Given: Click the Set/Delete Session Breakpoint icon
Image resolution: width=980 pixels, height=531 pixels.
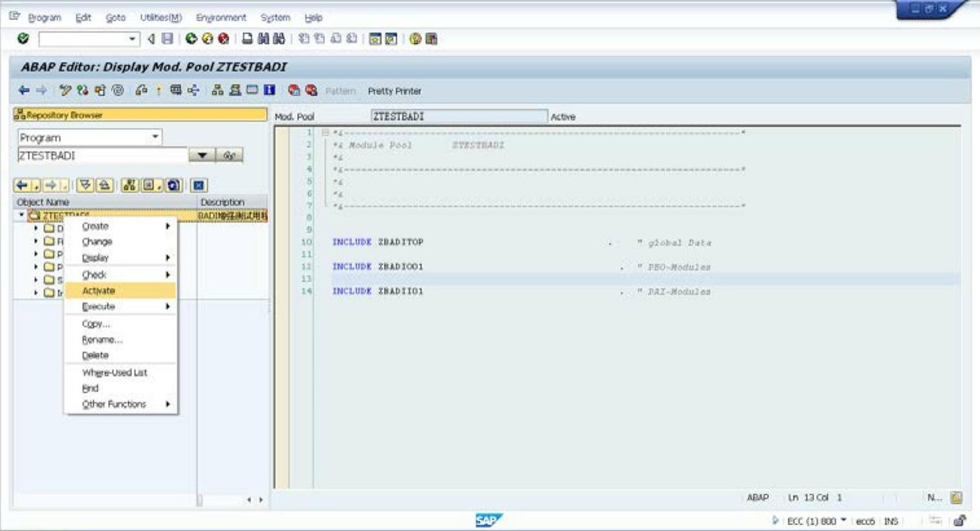Looking at the screenshot, I should coord(294,91).
